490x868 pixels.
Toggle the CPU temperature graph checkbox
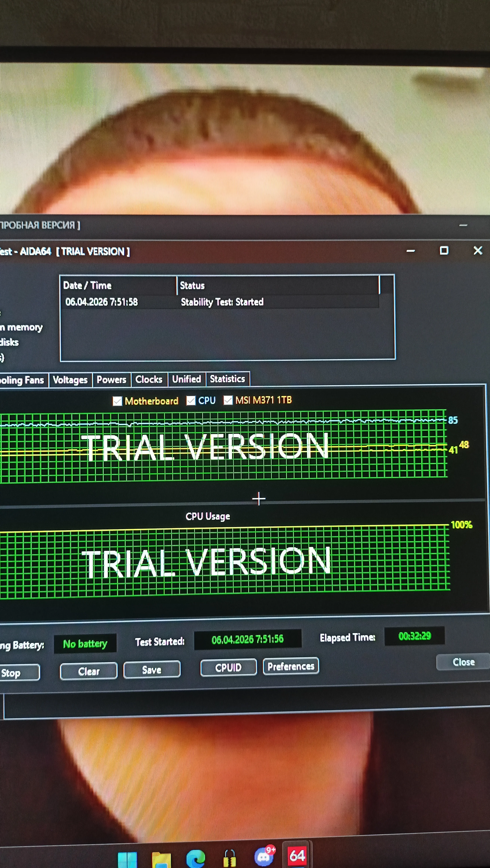(x=191, y=400)
